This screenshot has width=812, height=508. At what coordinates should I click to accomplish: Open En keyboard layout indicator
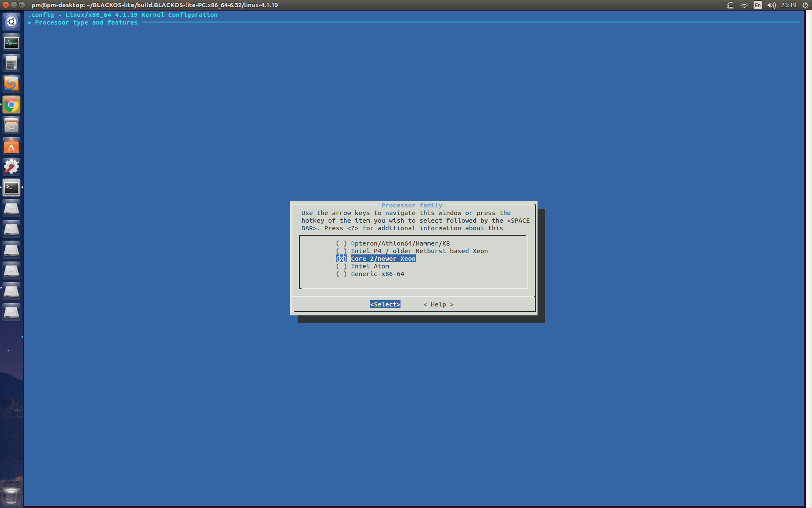(758, 5)
